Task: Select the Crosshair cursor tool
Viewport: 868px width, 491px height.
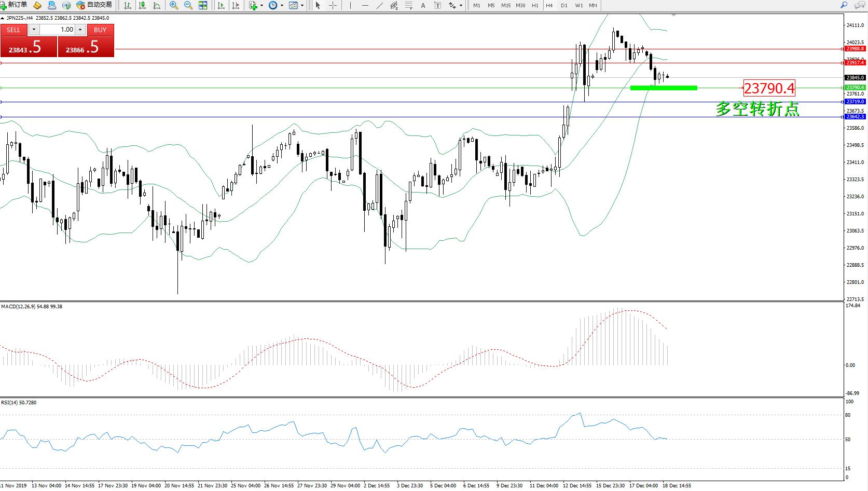Action: coord(333,5)
